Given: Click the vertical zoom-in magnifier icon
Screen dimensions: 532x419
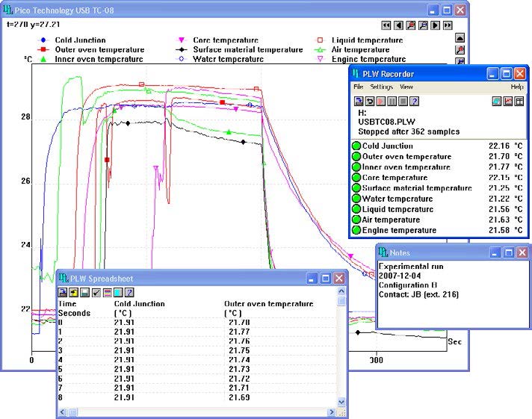Looking at the screenshot, I should coord(460,50).
